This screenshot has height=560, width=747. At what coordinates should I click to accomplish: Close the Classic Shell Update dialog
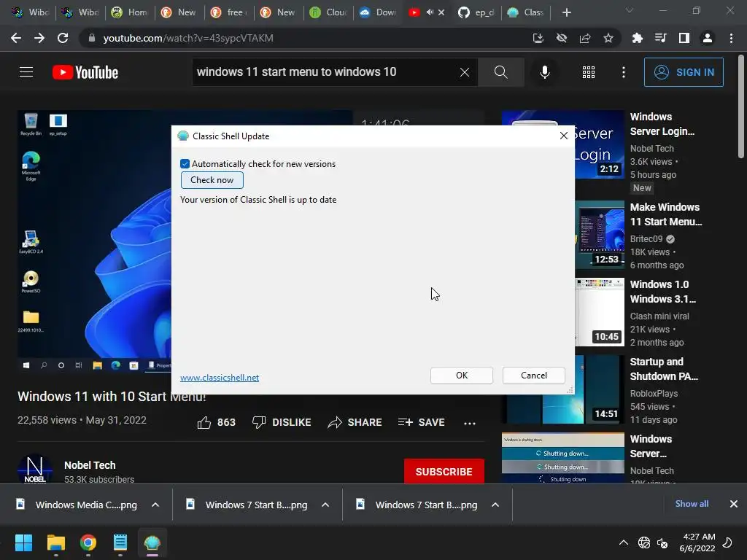click(564, 136)
